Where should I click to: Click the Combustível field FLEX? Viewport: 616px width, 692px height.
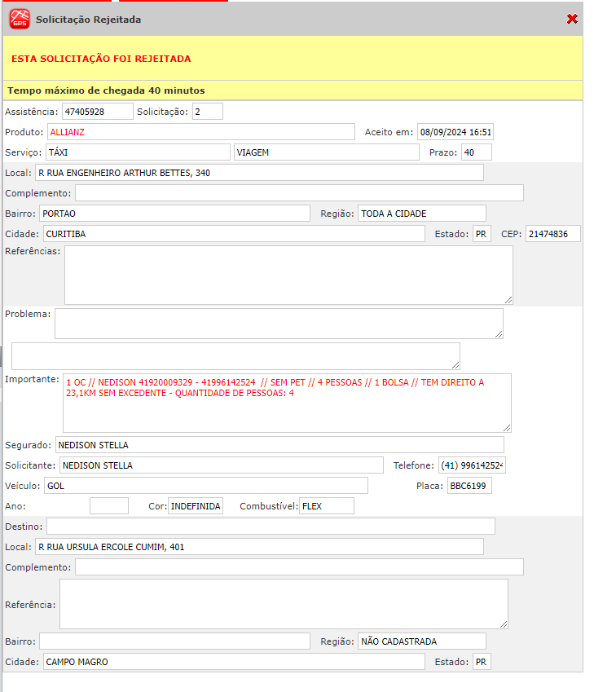coord(327,506)
